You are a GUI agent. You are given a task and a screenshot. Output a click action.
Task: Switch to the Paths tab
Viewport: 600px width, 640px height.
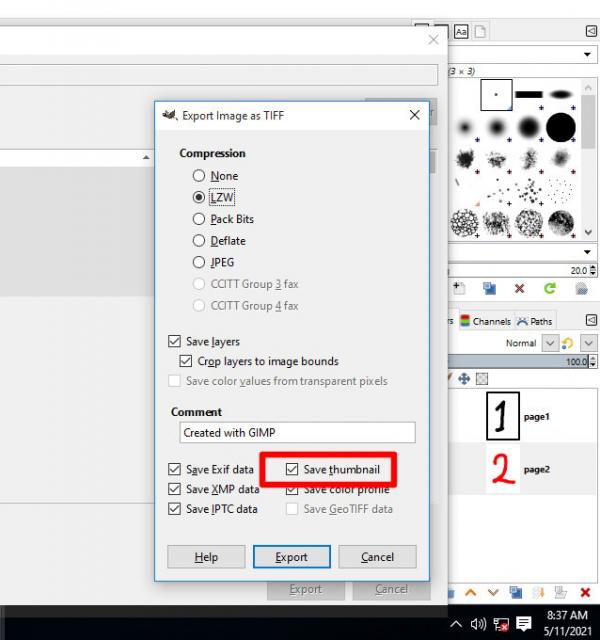tap(535, 322)
